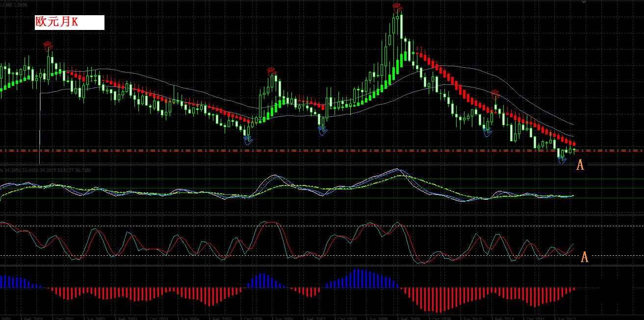
Task: Click the 欧元月K title label
Action: 70,23
